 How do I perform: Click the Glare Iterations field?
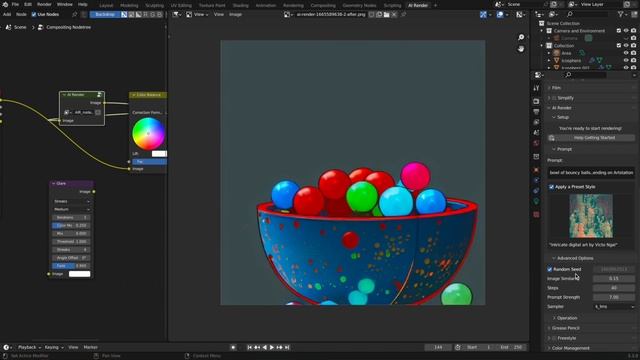click(71, 218)
